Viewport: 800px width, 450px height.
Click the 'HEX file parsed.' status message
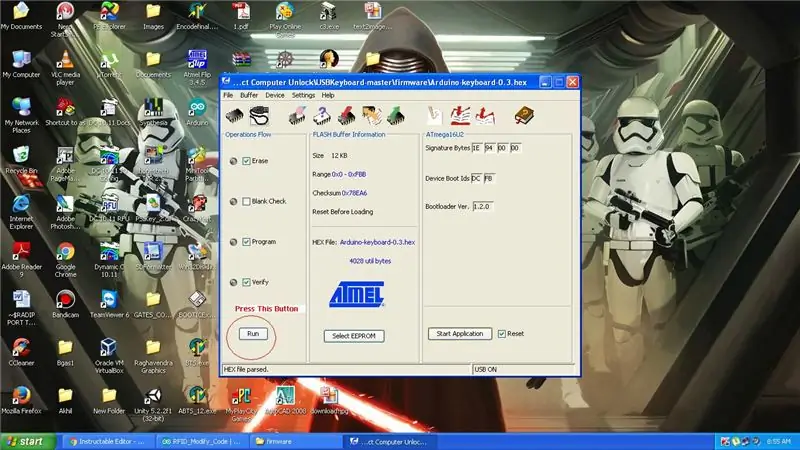[246, 369]
